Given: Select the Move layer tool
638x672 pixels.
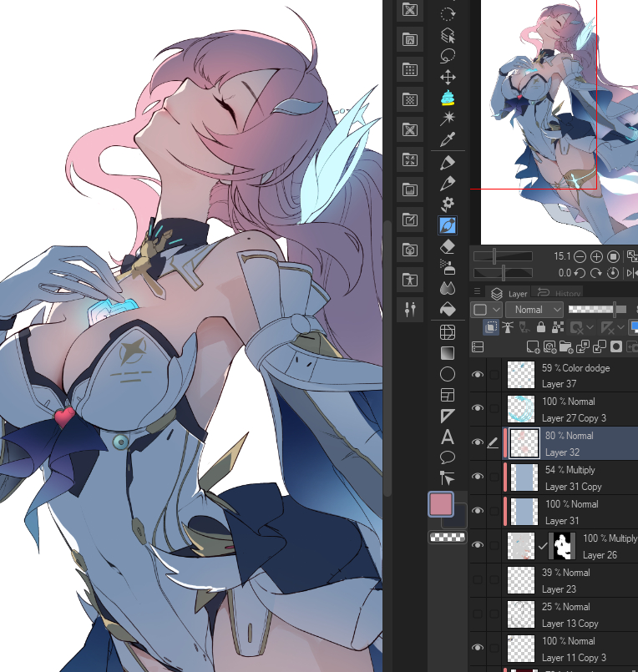Looking at the screenshot, I should coord(448,77).
